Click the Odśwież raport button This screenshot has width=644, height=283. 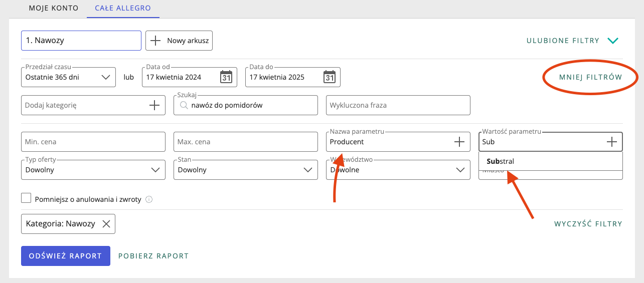coord(66,256)
